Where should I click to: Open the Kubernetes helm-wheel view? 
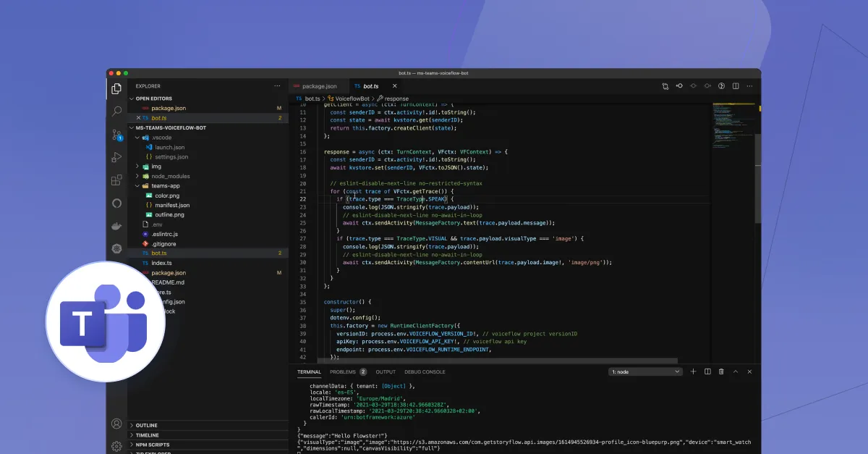116,248
